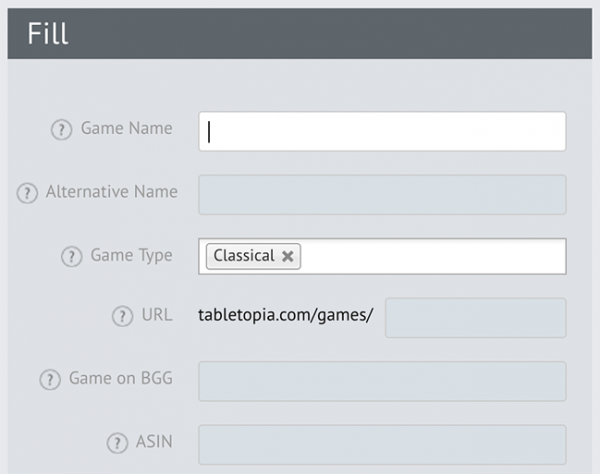600x474 pixels.
Task: Select the Classical tag label
Action: (x=243, y=256)
